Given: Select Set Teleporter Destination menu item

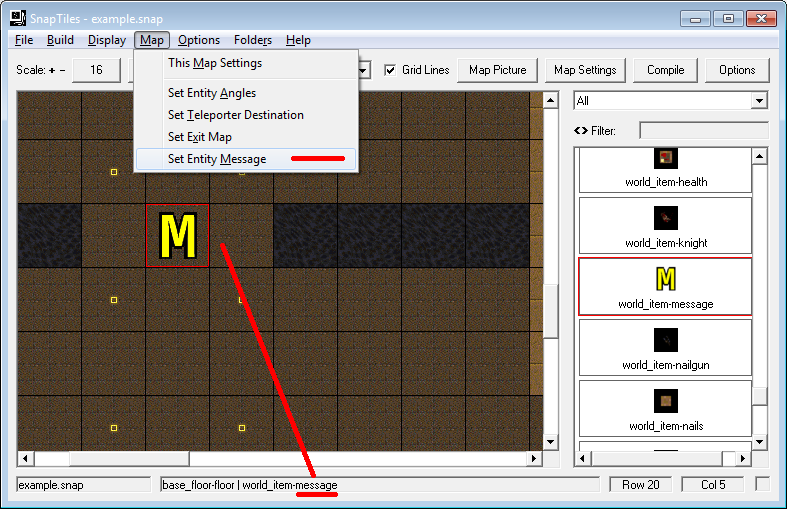Looking at the screenshot, I should click(x=235, y=115).
